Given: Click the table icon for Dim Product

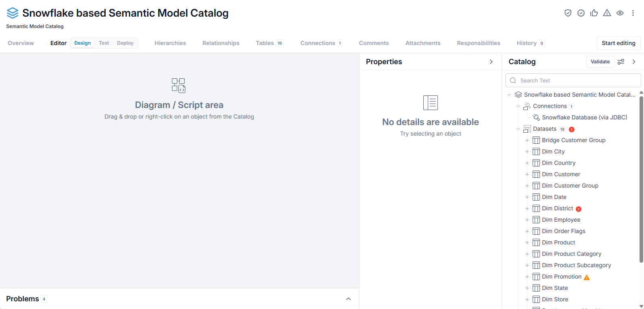Looking at the screenshot, I should click(536, 243).
